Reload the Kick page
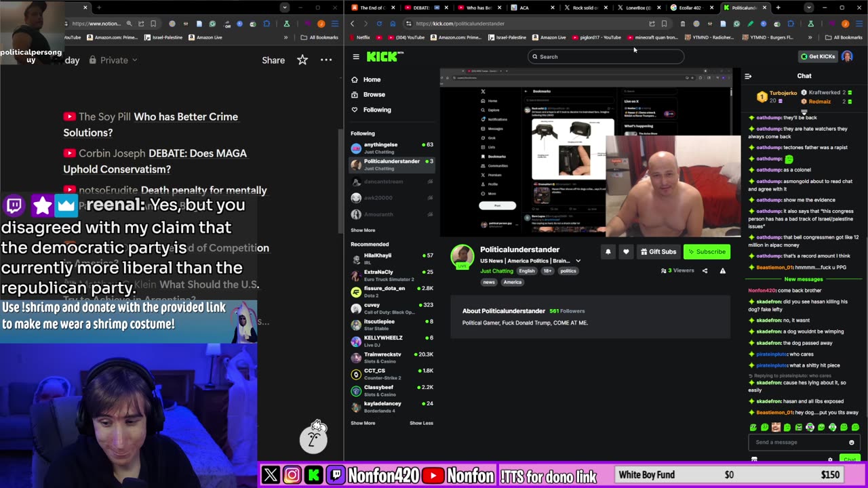This screenshot has width=868, height=488. [x=378, y=24]
